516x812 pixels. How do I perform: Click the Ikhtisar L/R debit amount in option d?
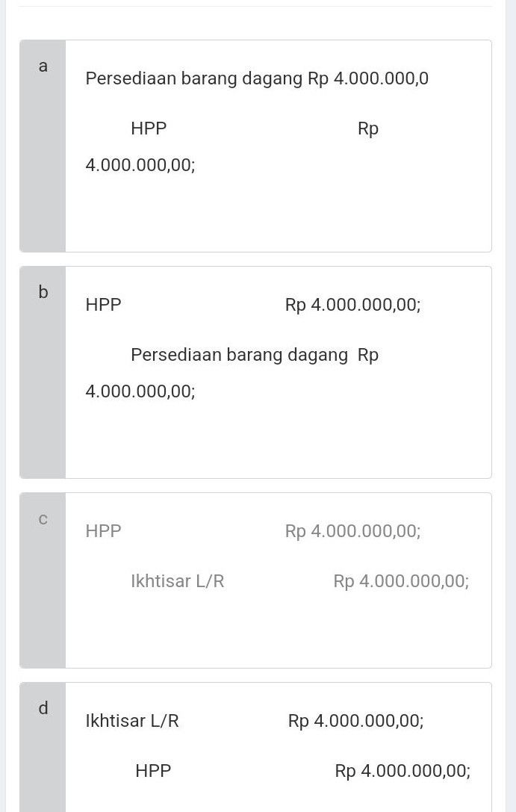(x=355, y=721)
